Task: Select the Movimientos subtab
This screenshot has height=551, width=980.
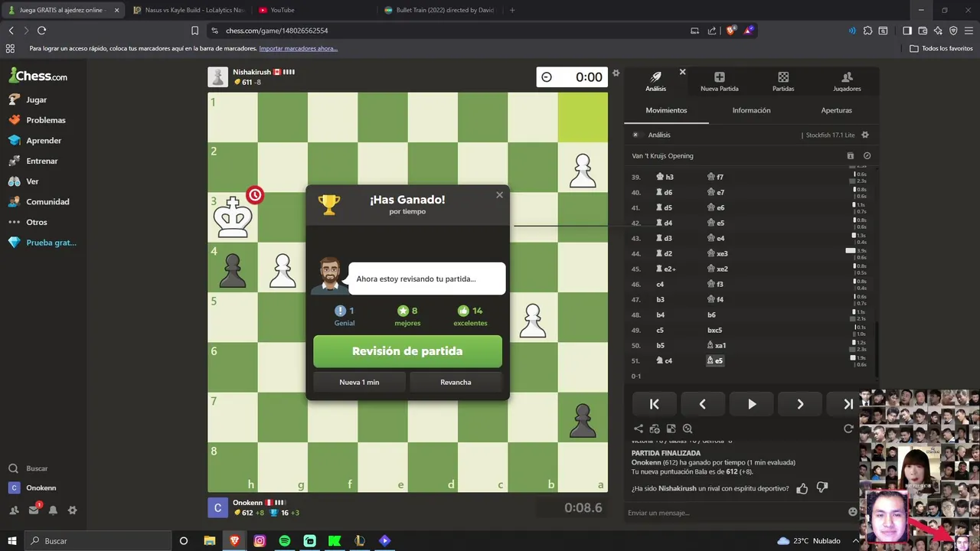Action: pyautogui.click(x=666, y=110)
